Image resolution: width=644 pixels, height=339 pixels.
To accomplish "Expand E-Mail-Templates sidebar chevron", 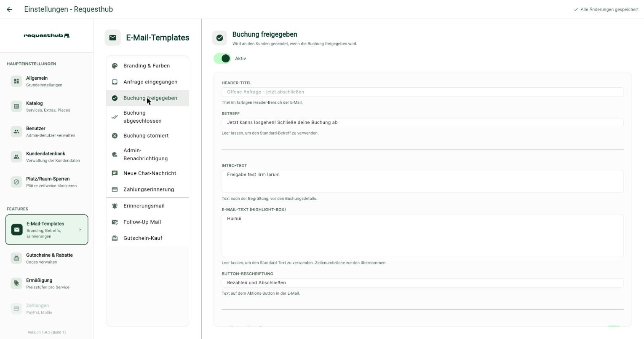I will click(x=80, y=230).
